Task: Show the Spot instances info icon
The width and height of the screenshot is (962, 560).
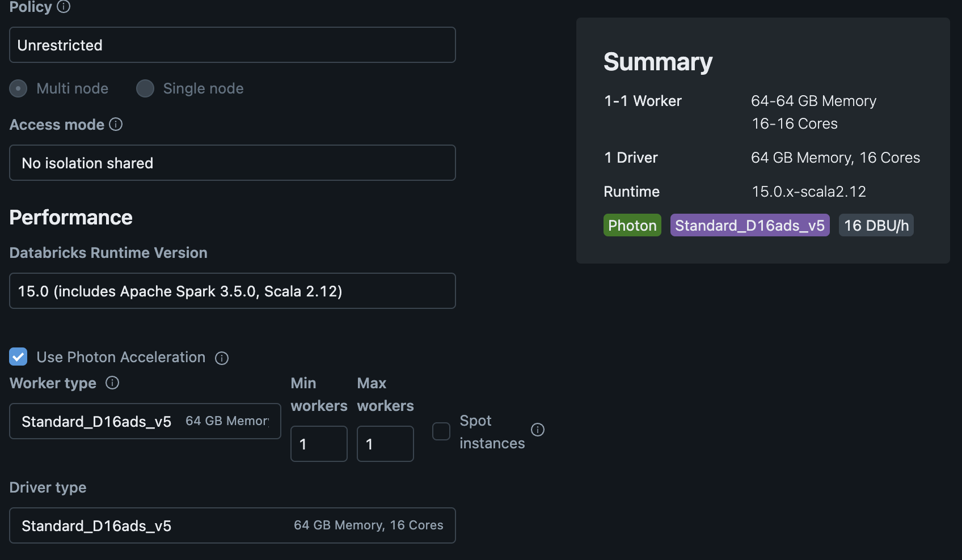Action: tap(538, 430)
